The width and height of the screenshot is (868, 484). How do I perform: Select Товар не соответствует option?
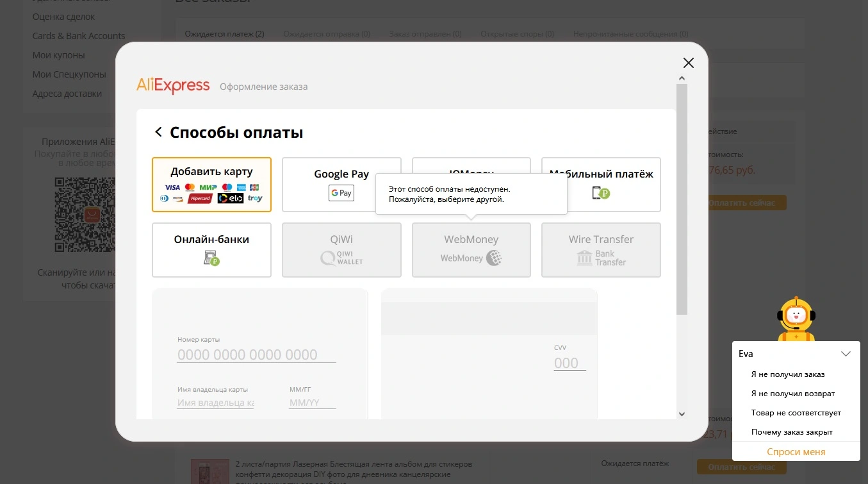click(796, 413)
